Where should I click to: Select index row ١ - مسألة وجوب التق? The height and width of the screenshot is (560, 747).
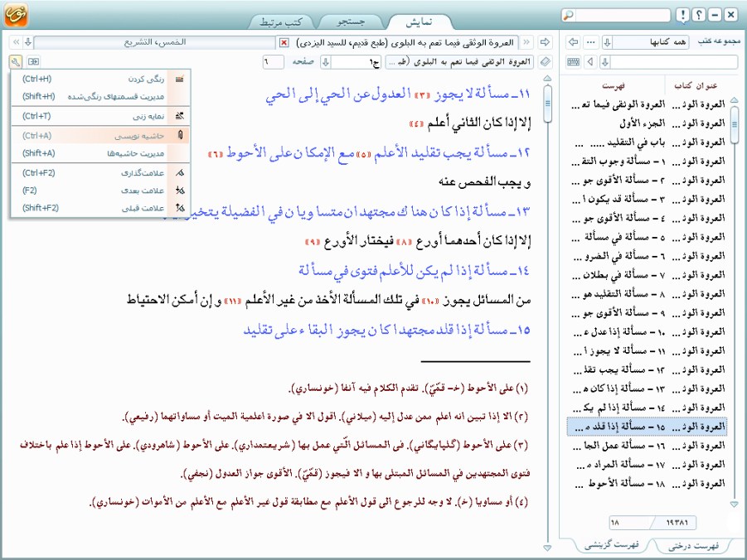pos(648,161)
